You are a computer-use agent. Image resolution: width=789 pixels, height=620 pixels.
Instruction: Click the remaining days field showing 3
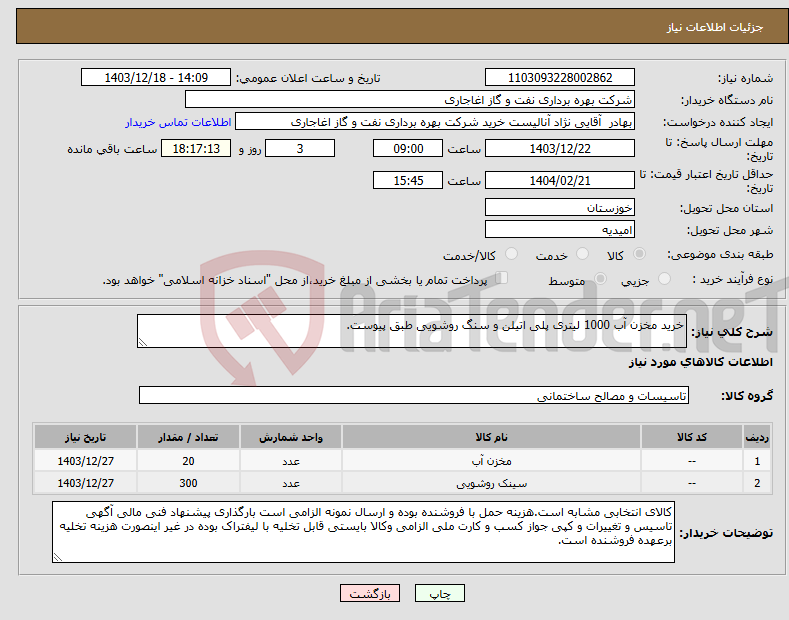pyautogui.click(x=300, y=148)
